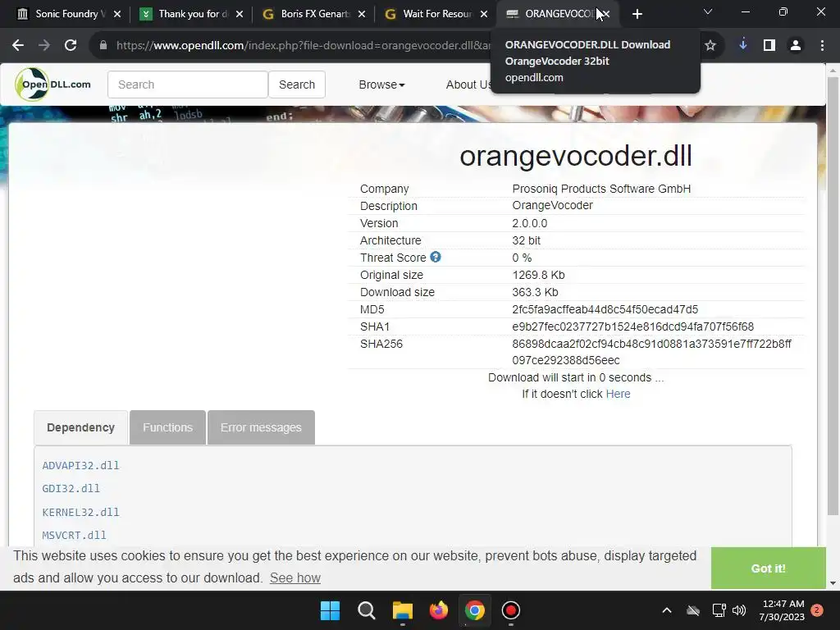Click the page vertical scrollbar
Screen dimensions: 840x630
[x=833, y=294]
